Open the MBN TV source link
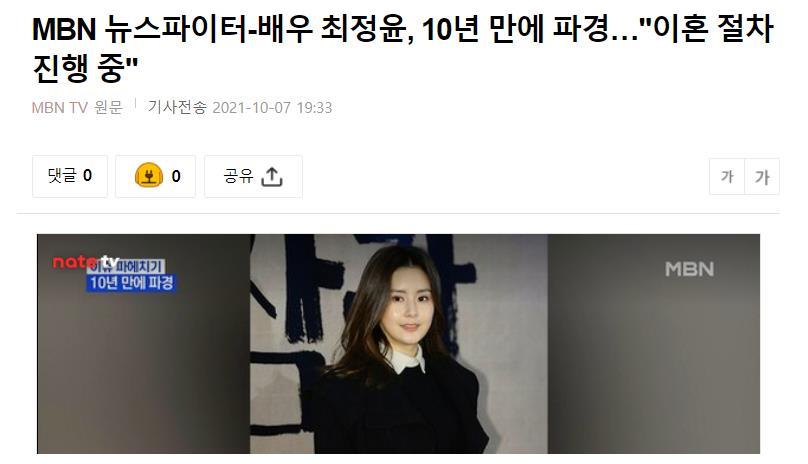 click(60, 108)
